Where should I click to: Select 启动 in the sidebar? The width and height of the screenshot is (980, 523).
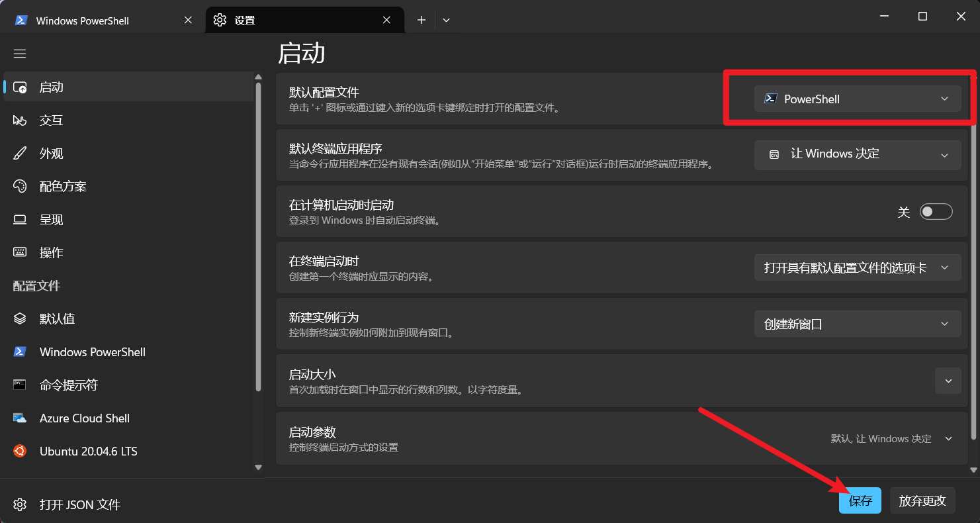(129, 87)
